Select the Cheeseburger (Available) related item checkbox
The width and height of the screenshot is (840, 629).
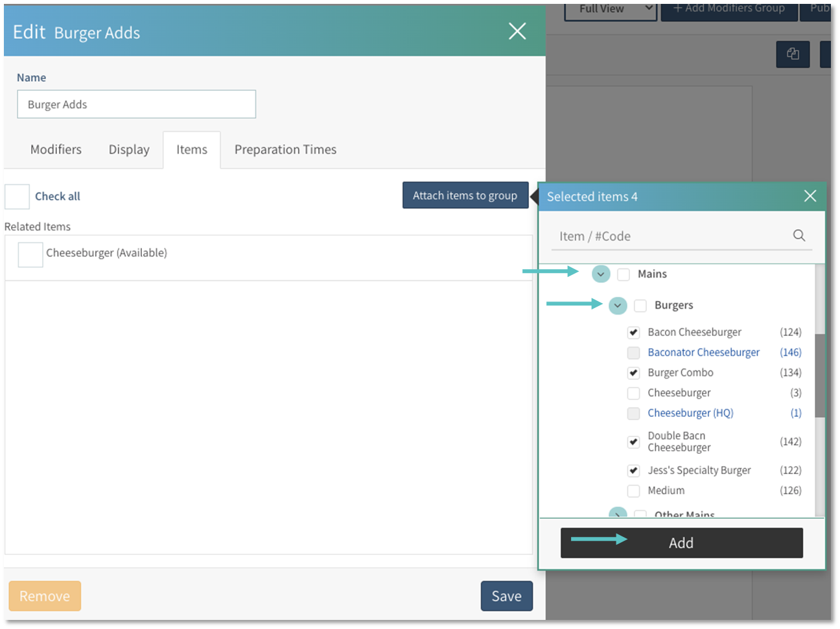click(x=30, y=254)
